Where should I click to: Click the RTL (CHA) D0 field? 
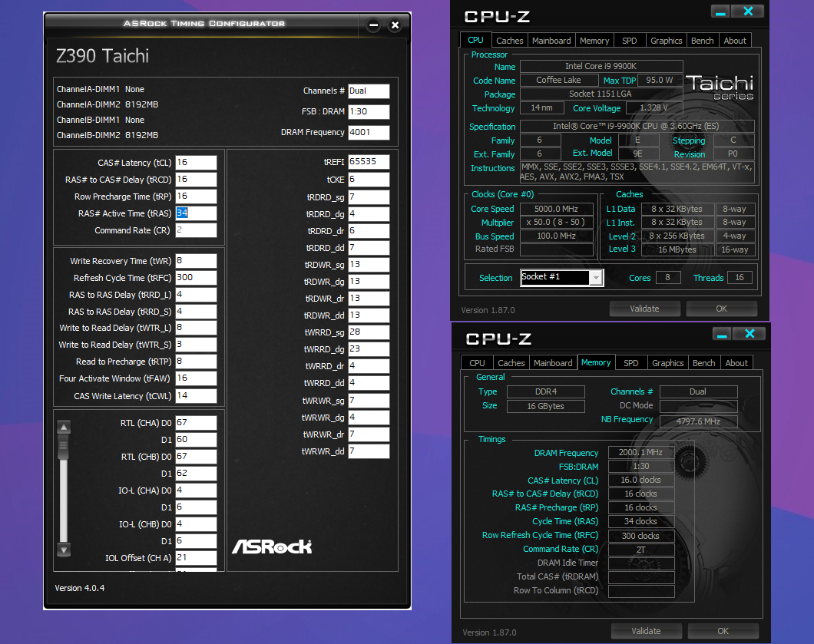[196, 423]
